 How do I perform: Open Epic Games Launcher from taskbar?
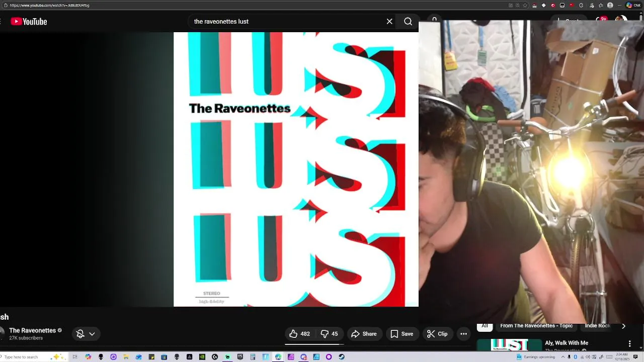(240, 357)
